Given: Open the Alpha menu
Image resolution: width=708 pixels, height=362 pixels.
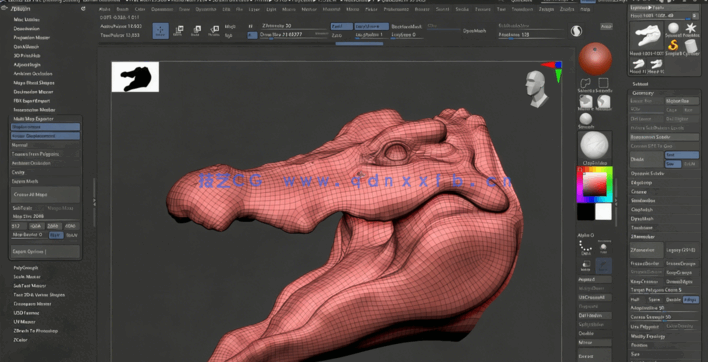Looking at the screenshot, I should click(x=104, y=9).
